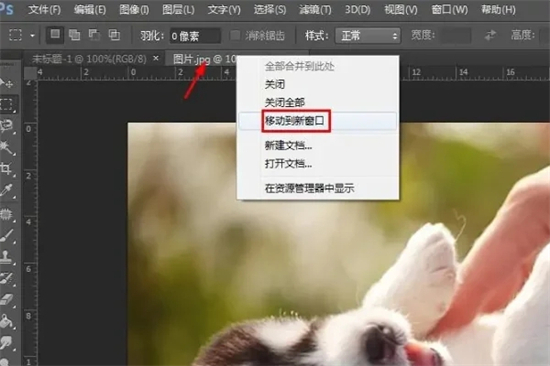Screen dimensions: 550x366
Task: Select the Spot Healing Brush tool
Action: 6,214
